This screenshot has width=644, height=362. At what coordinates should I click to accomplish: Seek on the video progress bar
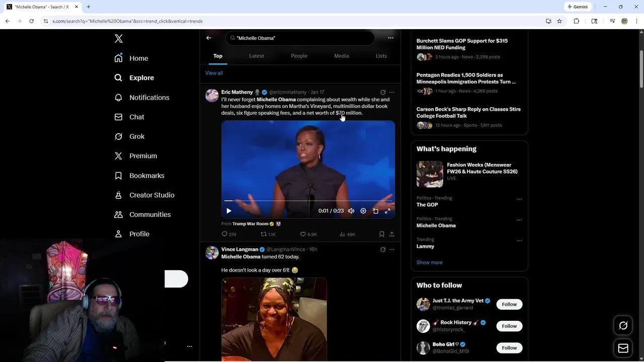(x=308, y=201)
